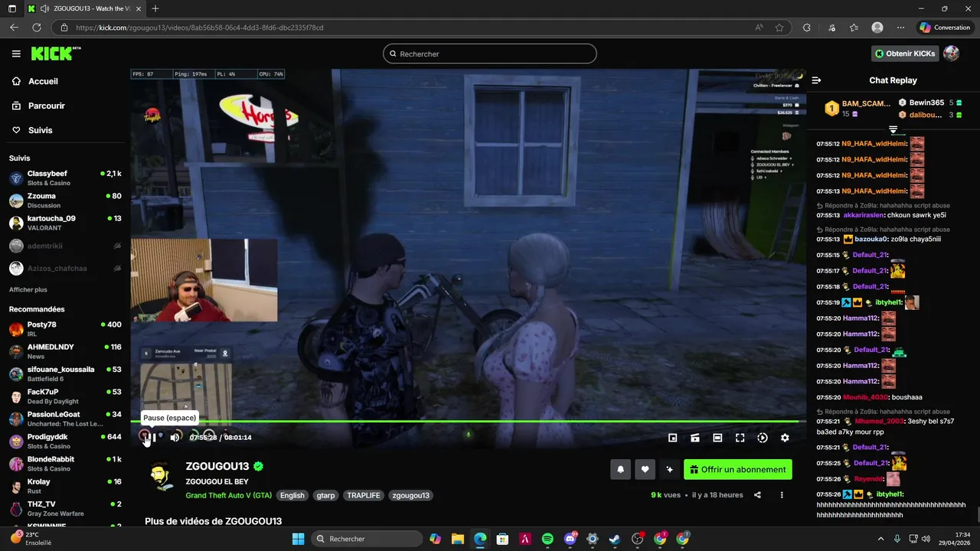The image size is (980, 551).
Task: Open Edge settings and more menu
Action: point(901,28)
